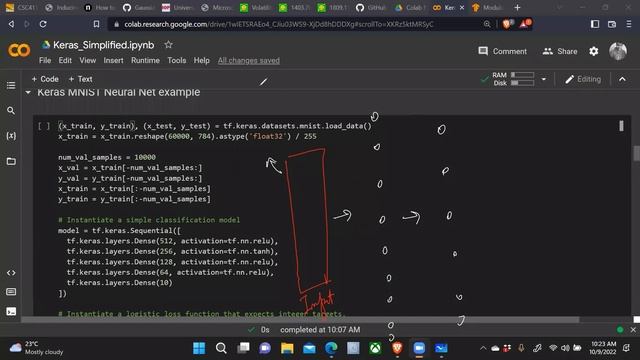Bookmark this page in browser

coord(96,24)
